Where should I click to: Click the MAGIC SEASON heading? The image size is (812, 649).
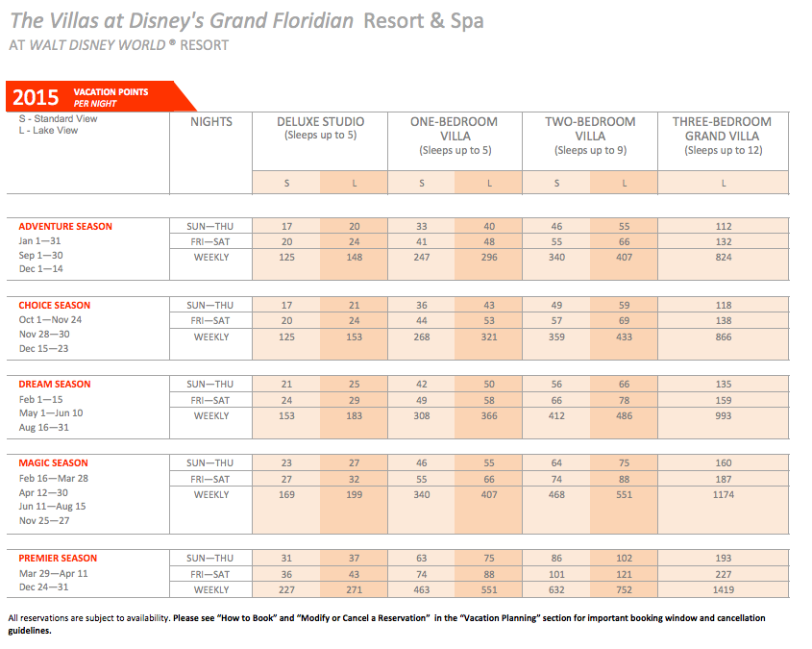[x=54, y=463]
